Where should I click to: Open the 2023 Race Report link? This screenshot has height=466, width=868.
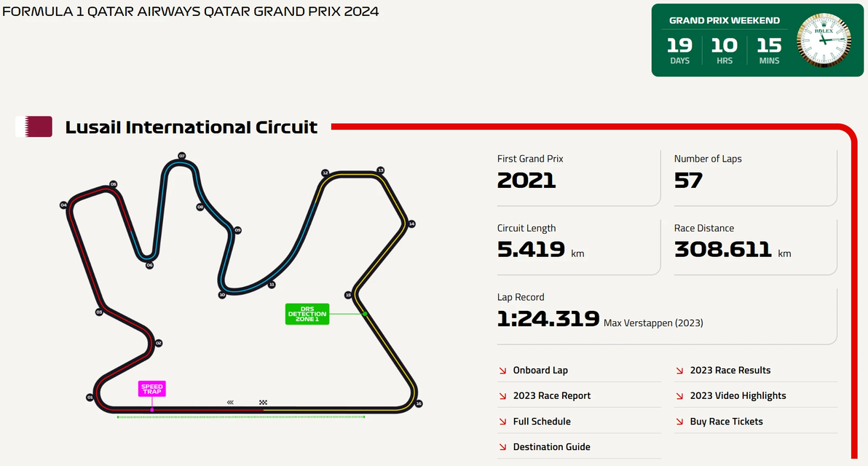click(551, 396)
